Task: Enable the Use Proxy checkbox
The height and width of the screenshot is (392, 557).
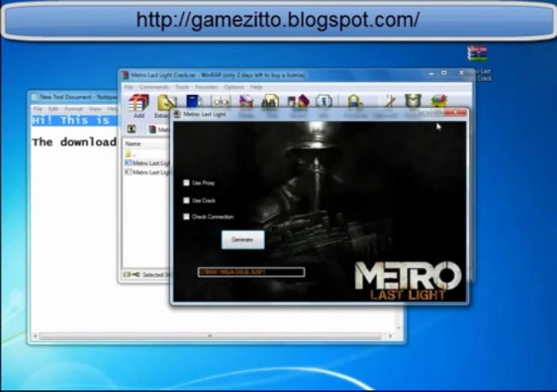Action: click(186, 183)
